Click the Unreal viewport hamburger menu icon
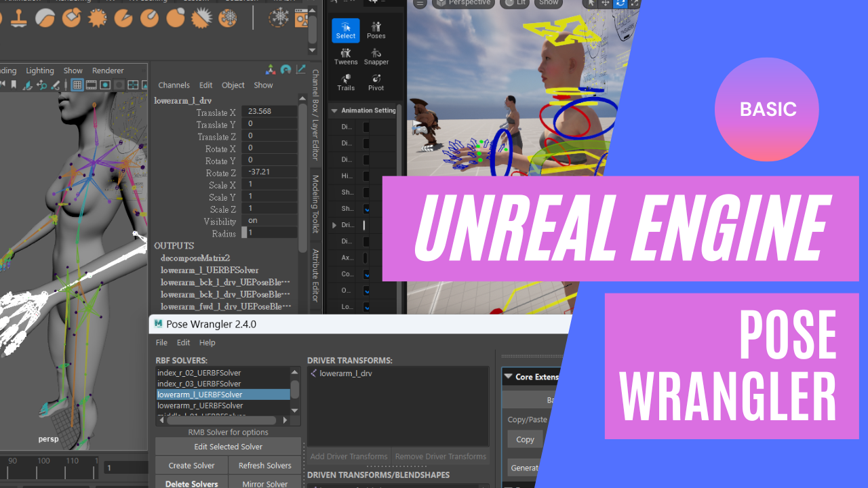 tap(420, 3)
